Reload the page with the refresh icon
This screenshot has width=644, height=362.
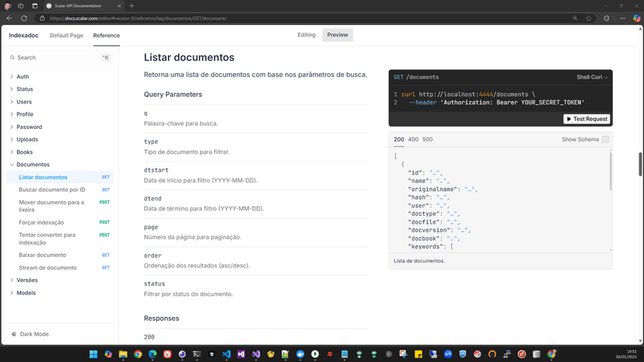tap(24, 18)
